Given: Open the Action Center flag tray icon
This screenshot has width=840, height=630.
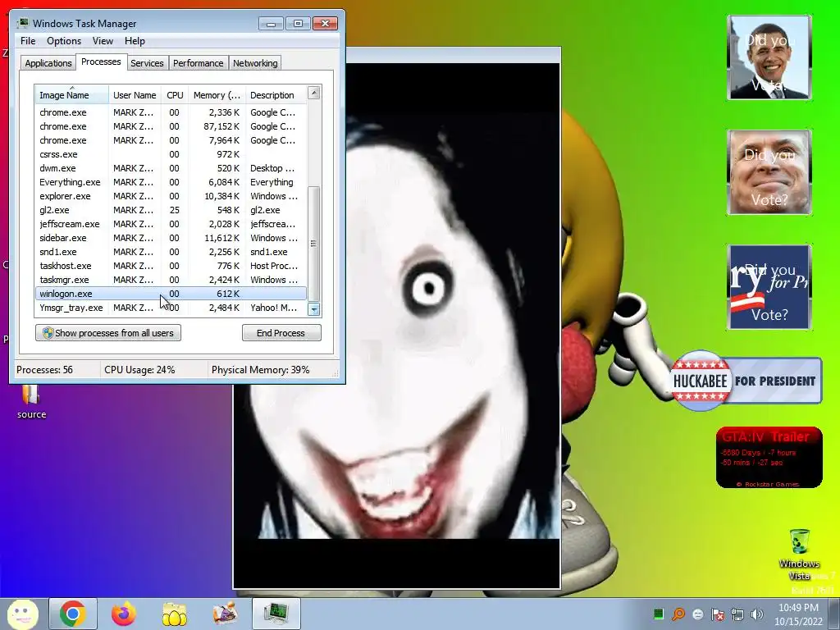Looking at the screenshot, I should point(718,614).
